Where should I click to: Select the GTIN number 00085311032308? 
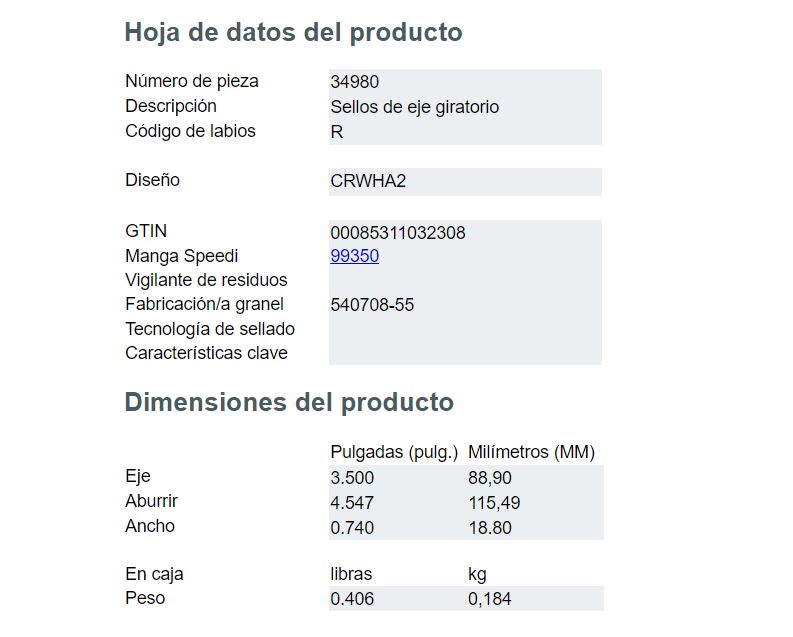coord(398,233)
